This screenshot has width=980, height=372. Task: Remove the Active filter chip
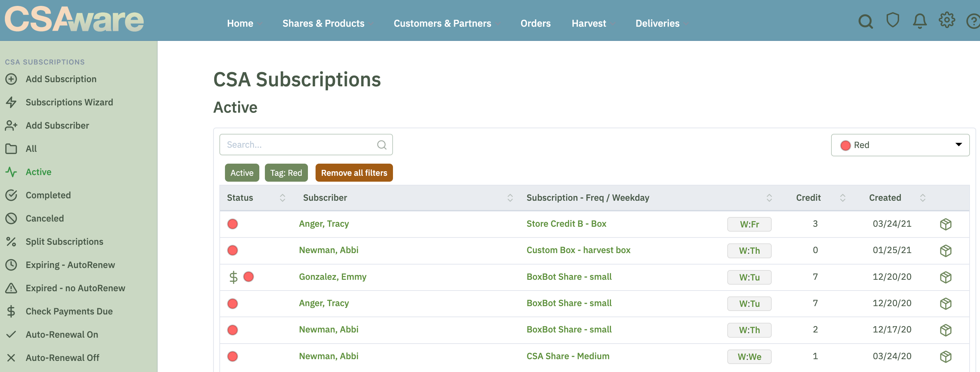coord(242,173)
